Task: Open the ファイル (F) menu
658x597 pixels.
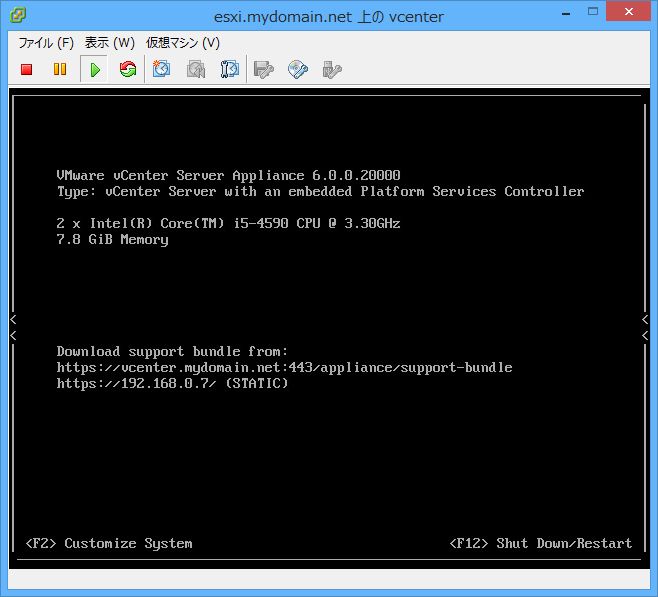Action: tap(46, 42)
